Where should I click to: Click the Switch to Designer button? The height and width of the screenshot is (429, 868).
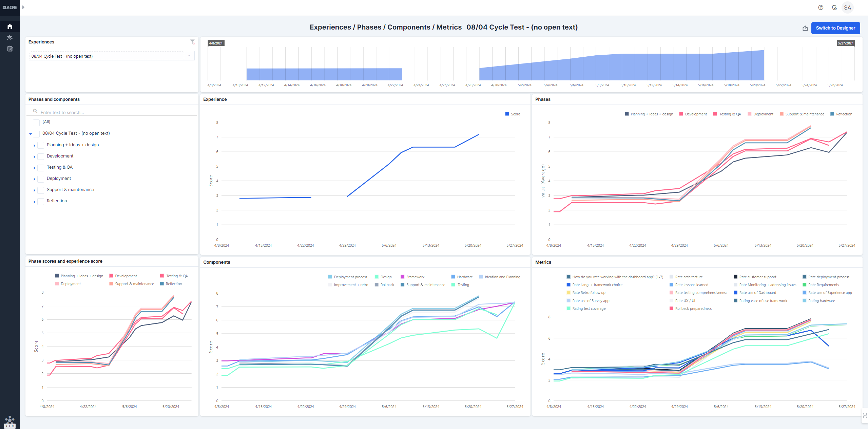835,28
